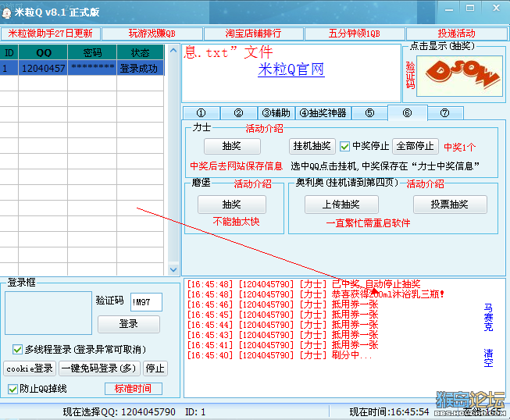Select tab ⑥
Image resolution: width=510 pixels, height=420 pixels.
tap(407, 112)
